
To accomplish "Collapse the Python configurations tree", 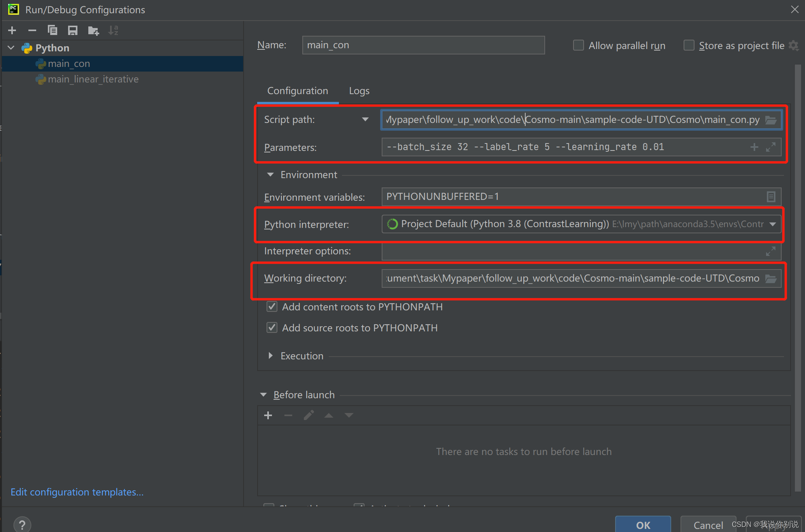I will (x=11, y=48).
